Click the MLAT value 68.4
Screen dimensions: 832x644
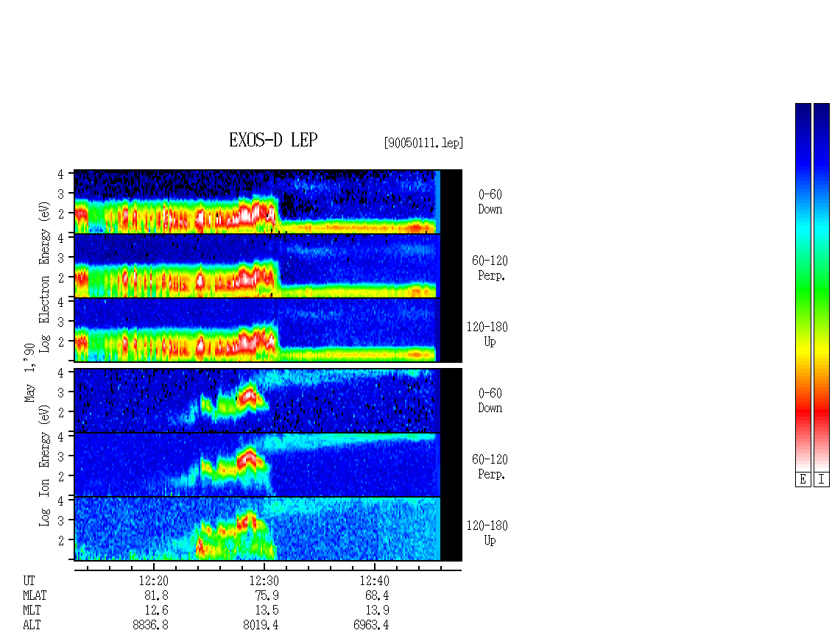point(377,595)
